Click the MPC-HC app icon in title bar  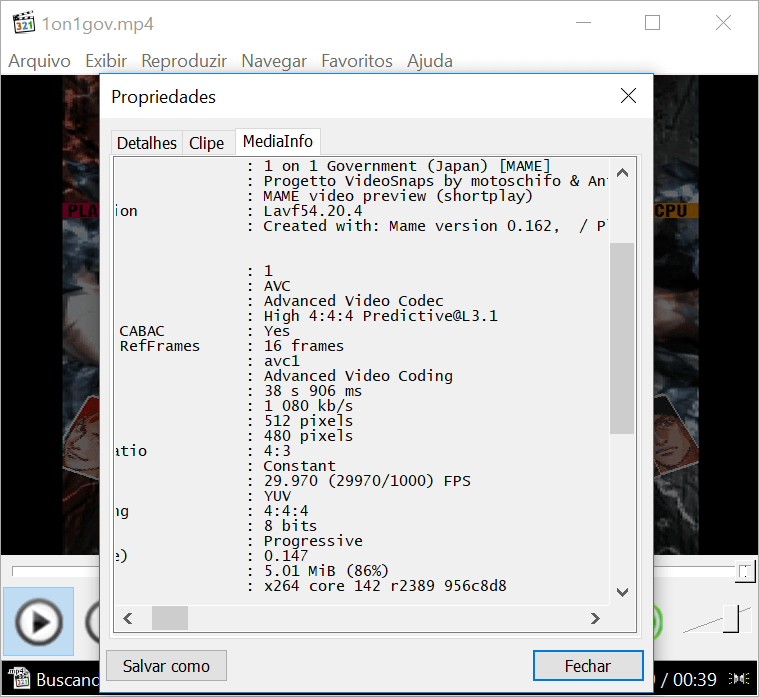22,23
